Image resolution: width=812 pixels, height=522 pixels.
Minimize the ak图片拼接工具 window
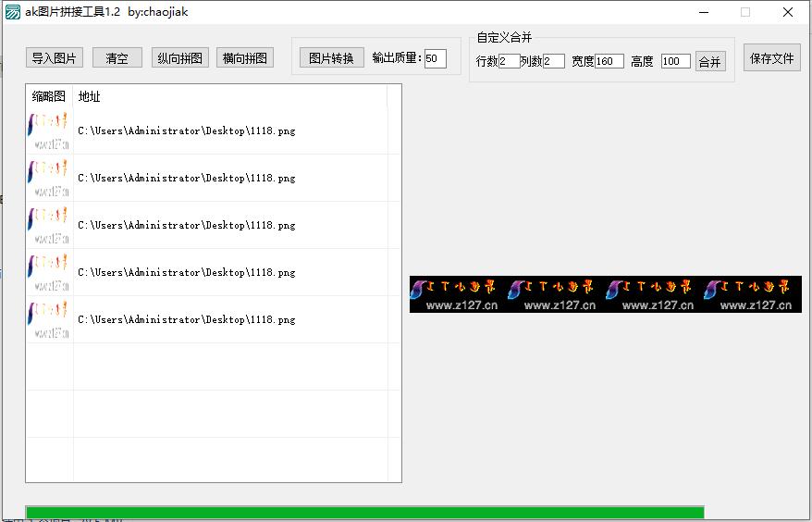coord(703,12)
